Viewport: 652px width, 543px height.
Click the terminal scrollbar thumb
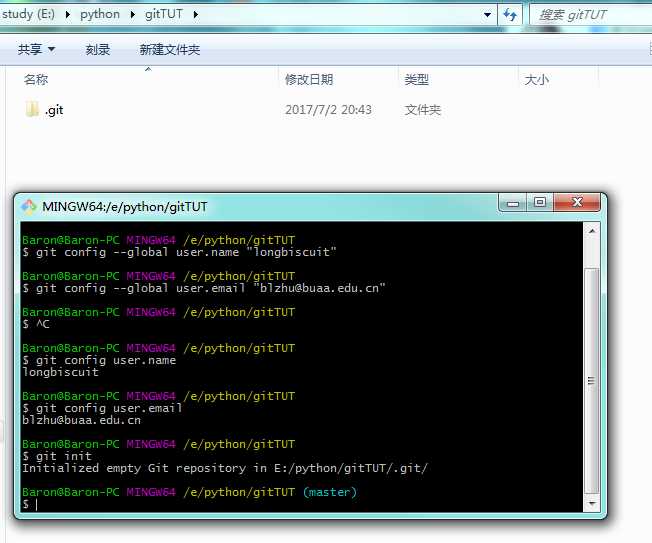tap(591, 380)
